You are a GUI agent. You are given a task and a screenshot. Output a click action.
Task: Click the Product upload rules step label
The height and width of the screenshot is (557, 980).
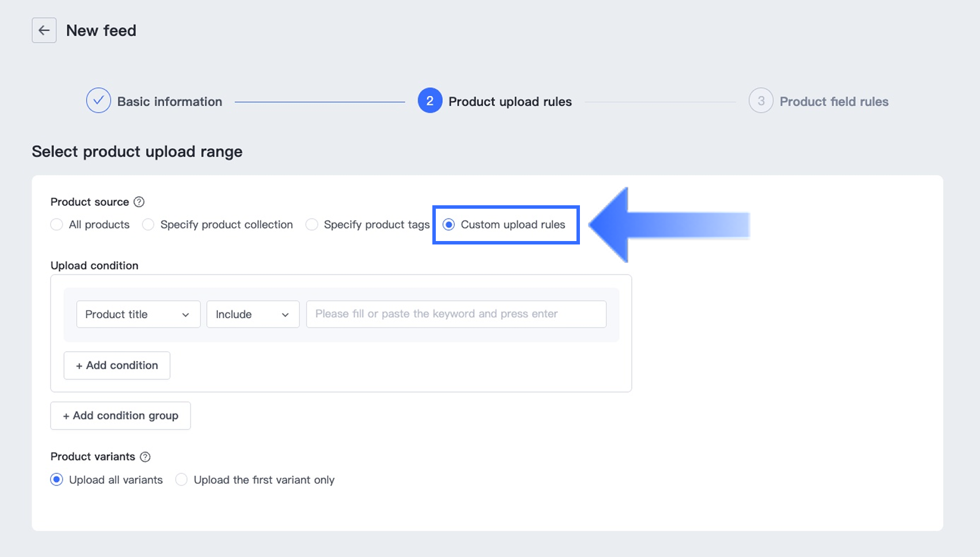click(x=510, y=101)
